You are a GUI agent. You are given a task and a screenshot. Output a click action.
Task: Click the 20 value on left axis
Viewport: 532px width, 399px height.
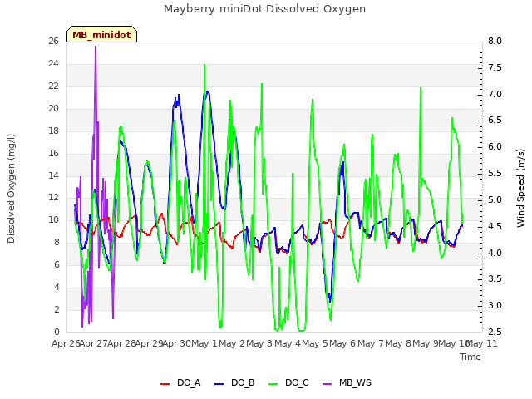(53, 108)
